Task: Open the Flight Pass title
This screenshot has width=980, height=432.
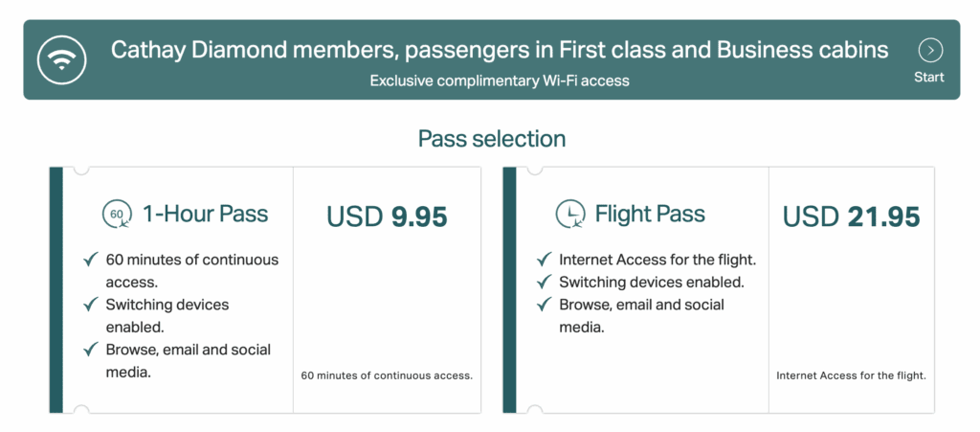Action: 650,214
